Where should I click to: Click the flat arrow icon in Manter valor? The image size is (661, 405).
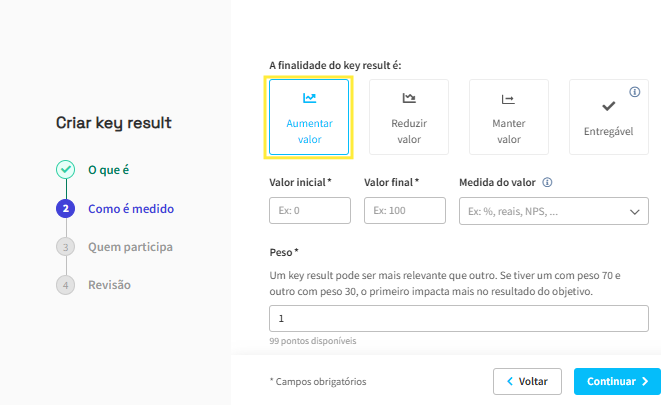[x=508, y=99]
